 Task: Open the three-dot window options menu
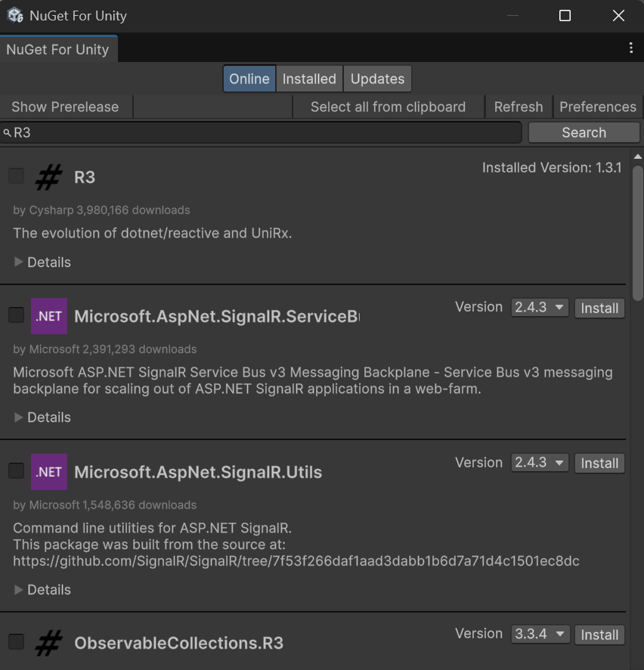tap(630, 48)
